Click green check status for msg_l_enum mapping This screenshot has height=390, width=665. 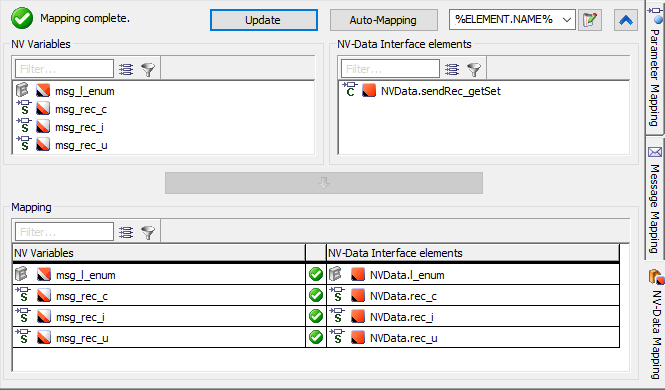[x=316, y=274]
